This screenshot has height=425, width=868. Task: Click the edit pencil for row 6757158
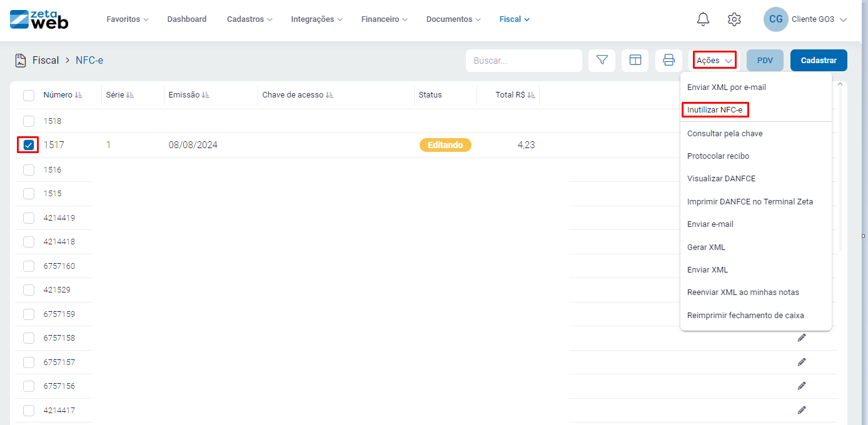tap(802, 337)
